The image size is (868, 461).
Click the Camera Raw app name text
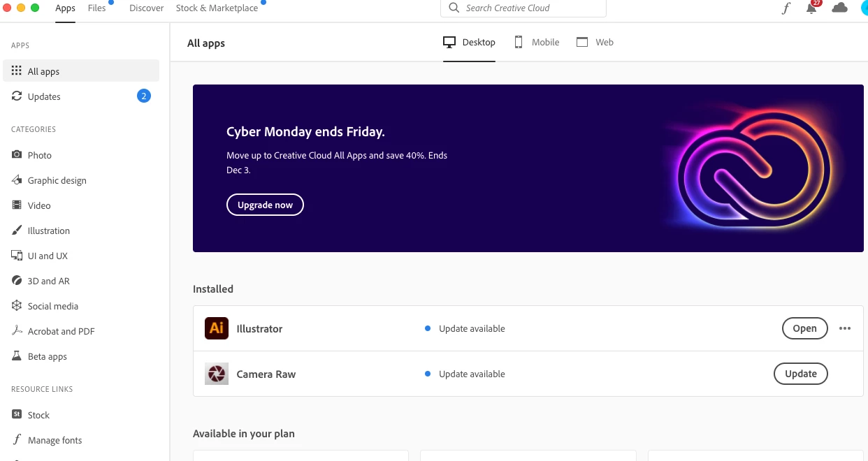(266, 374)
